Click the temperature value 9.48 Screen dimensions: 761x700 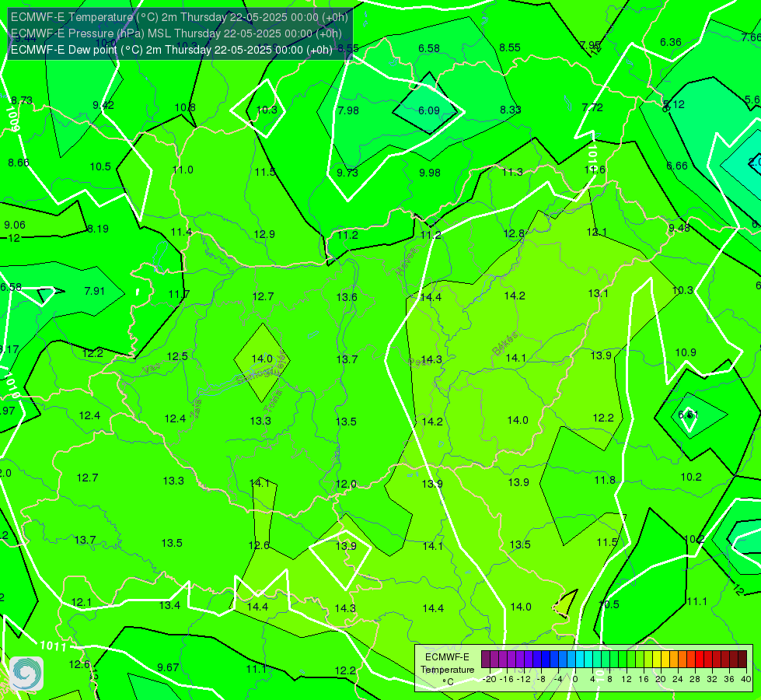(679, 228)
